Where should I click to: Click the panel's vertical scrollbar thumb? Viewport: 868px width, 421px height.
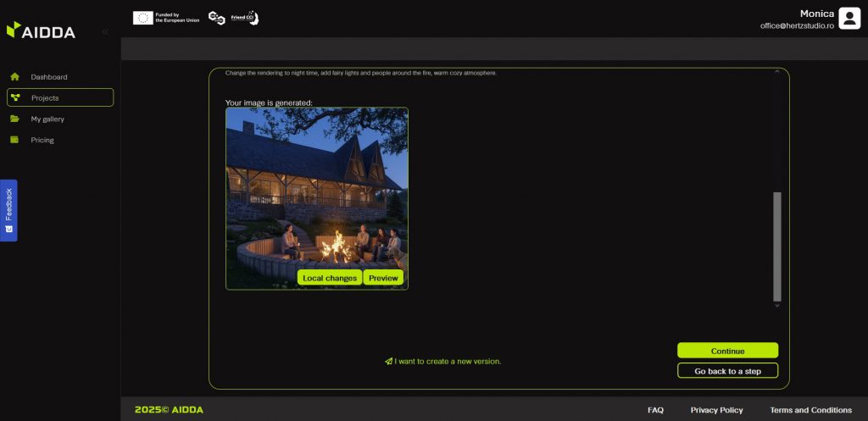point(777,246)
